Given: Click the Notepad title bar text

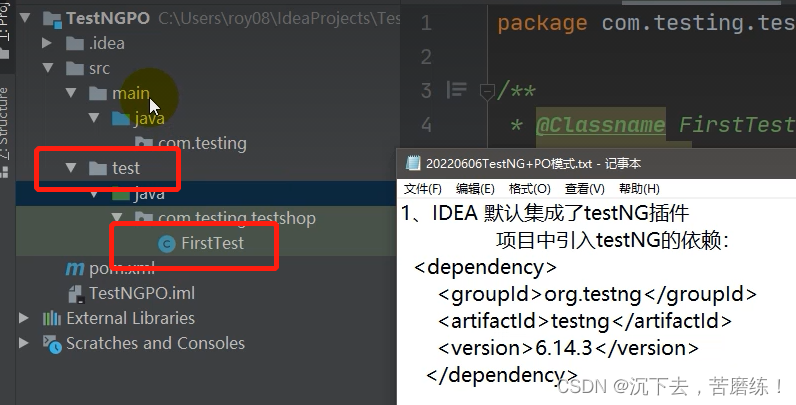Looking at the screenshot, I should click(x=533, y=163).
